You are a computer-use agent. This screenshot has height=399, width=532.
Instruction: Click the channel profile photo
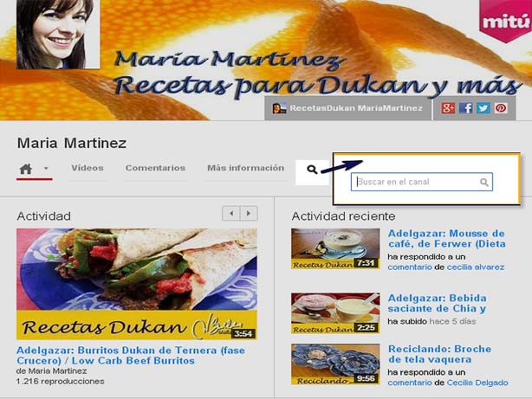(58, 35)
